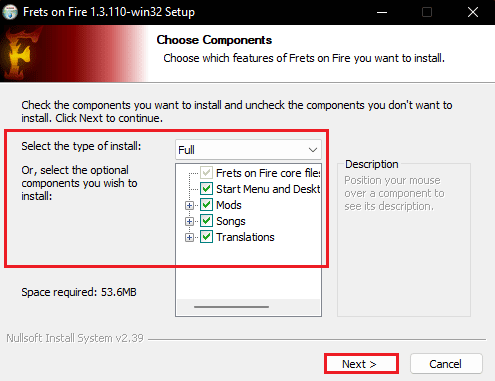Screen dimensions: 495x381
Task: Click the horizontal scrollbar in components list
Action: [x=231, y=307]
